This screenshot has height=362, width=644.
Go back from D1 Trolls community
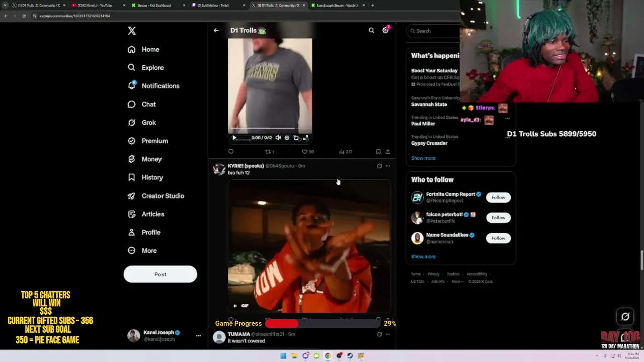(216, 30)
